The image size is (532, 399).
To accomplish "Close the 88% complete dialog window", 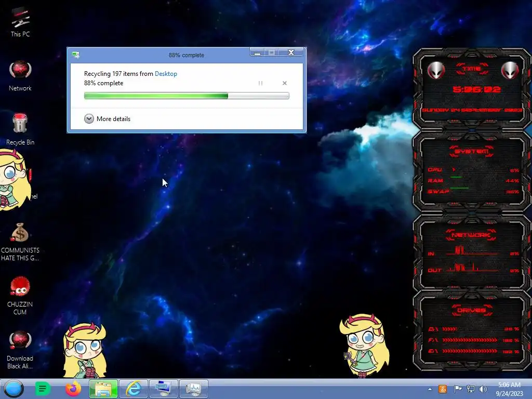I will pos(291,52).
